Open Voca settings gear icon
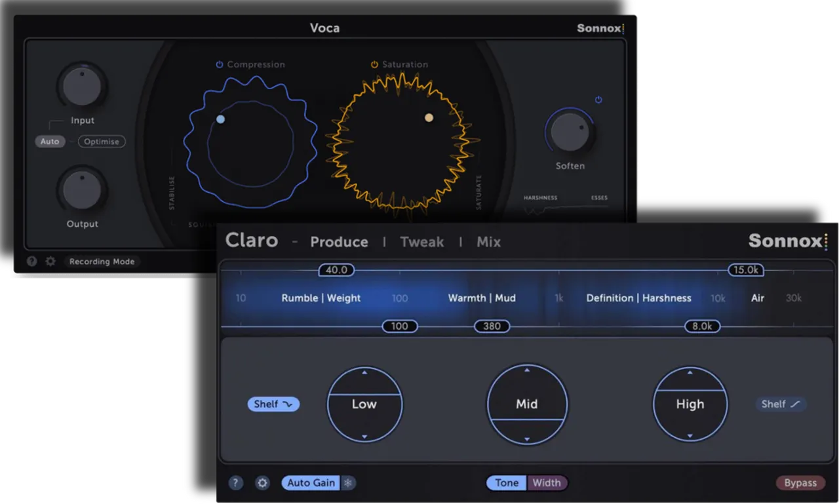The width and height of the screenshot is (839, 504). point(50,261)
